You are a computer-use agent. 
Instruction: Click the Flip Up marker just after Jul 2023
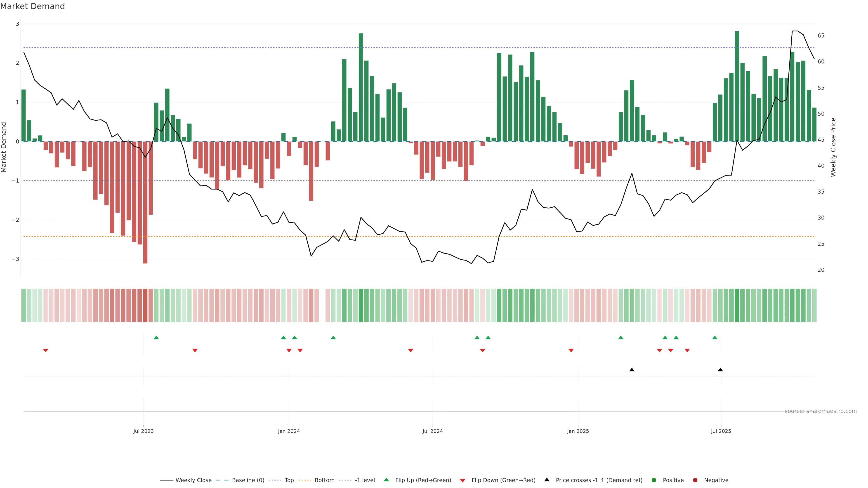[x=156, y=338]
